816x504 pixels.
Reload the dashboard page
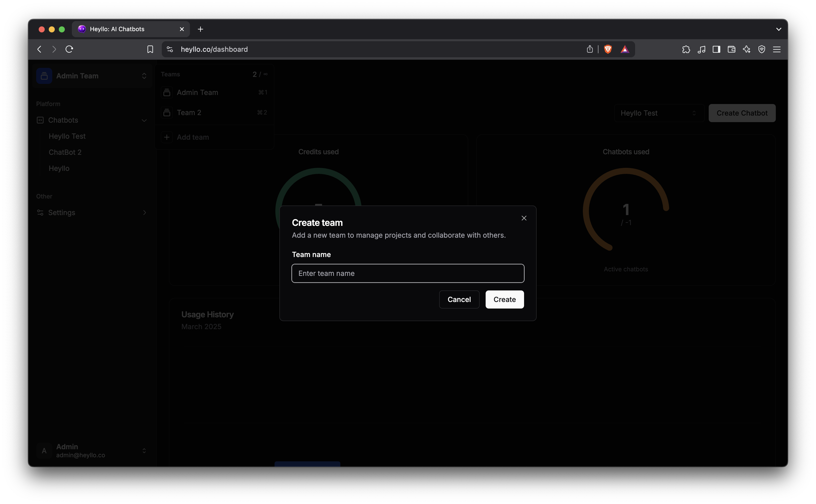tap(69, 49)
